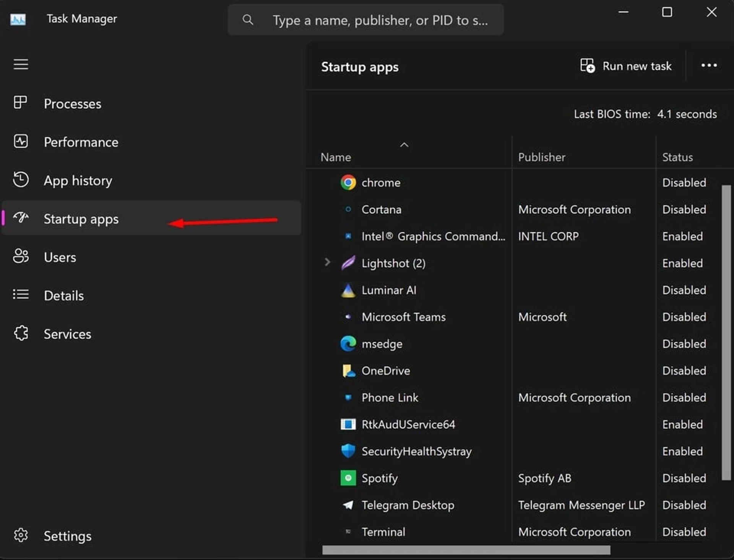This screenshot has width=734, height=560.
Task: Click the Spotify green icon
Action: click(348, 478)
